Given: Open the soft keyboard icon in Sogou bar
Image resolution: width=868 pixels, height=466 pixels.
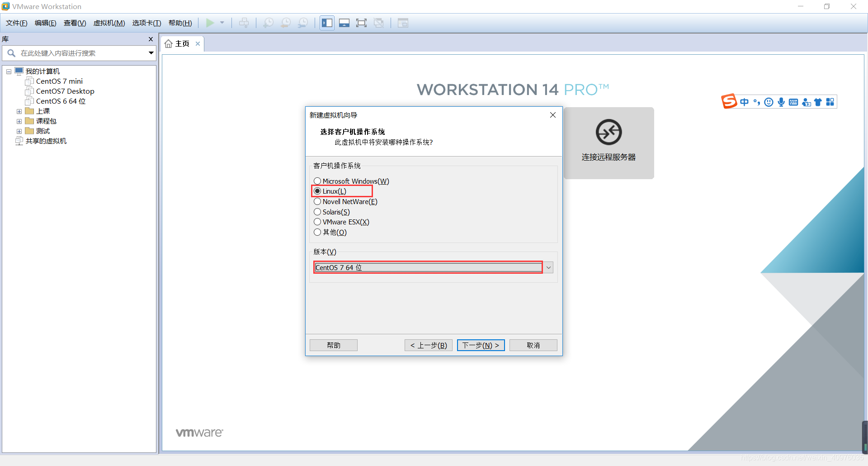Looking at the screenshot, I should point(793,102).
